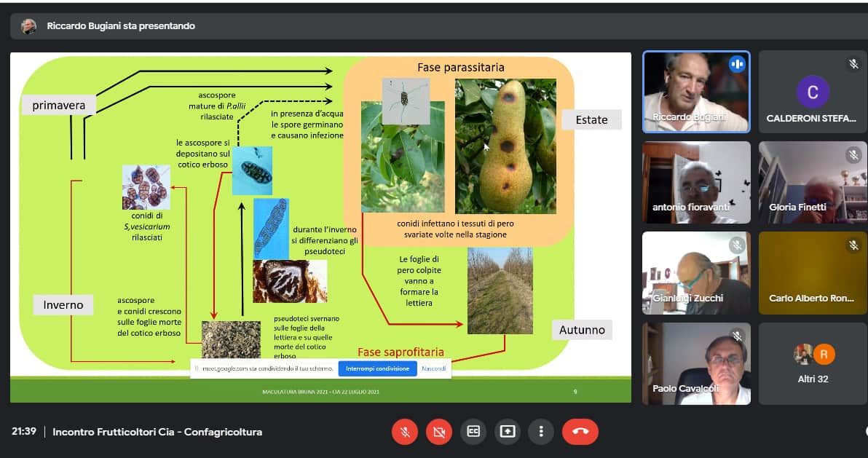Click the Riccardo Bugiani sta presentando banner
This screenshot has width=868, height=458.
click(121, 26)
